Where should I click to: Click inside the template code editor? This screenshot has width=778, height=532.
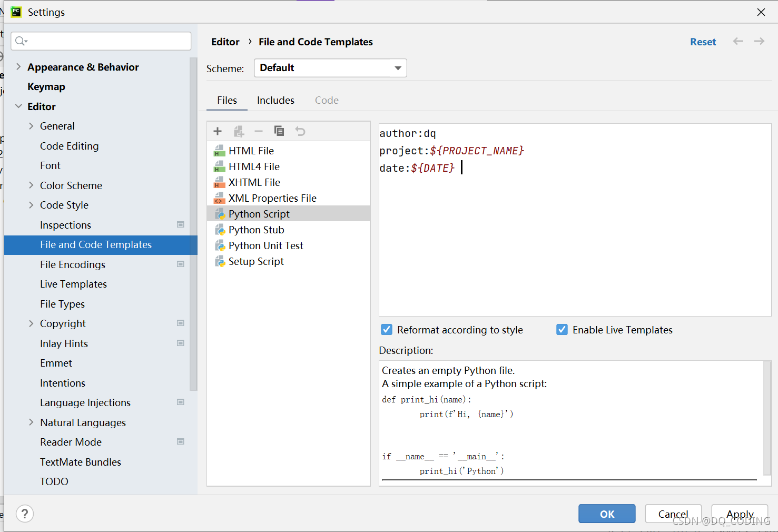click(575, 220)
